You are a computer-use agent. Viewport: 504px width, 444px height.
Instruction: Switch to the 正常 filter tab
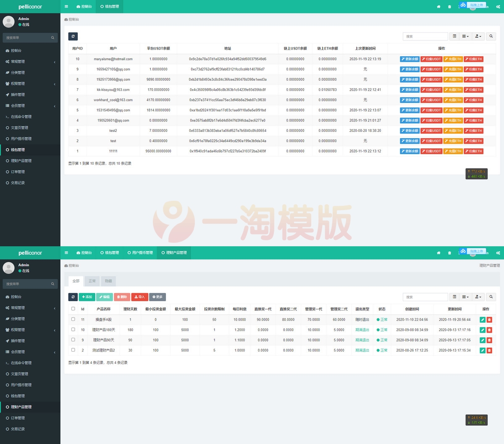pos(92,281)
